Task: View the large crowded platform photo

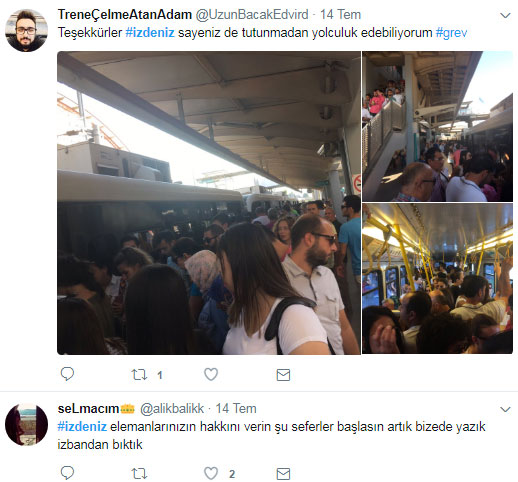Action: pos(209,203)
